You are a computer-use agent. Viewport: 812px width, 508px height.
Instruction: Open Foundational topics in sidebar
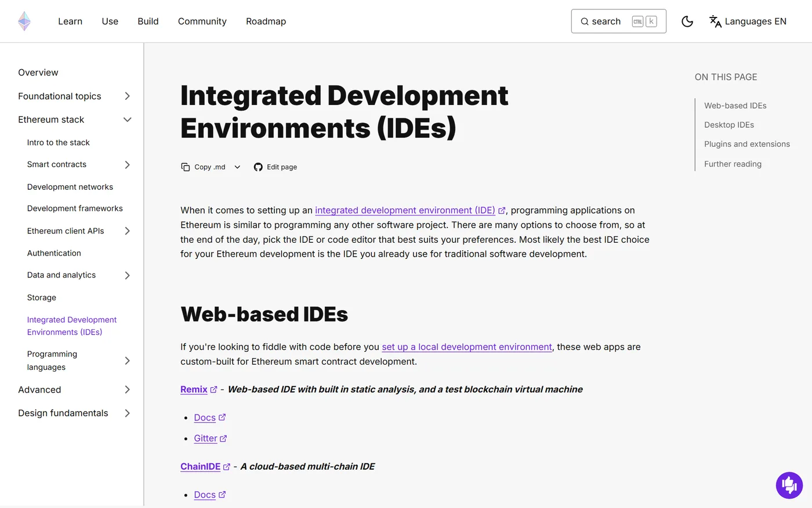click(60, 96)
